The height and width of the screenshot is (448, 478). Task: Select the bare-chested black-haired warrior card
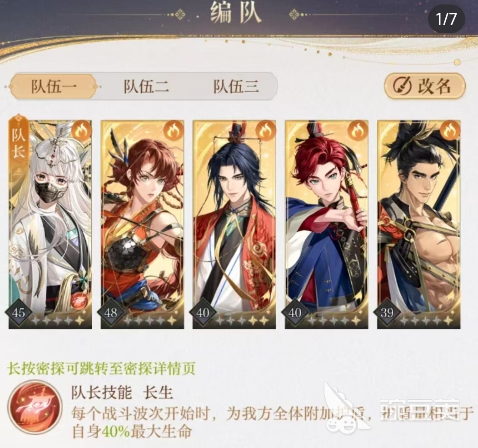pos(419,224)
